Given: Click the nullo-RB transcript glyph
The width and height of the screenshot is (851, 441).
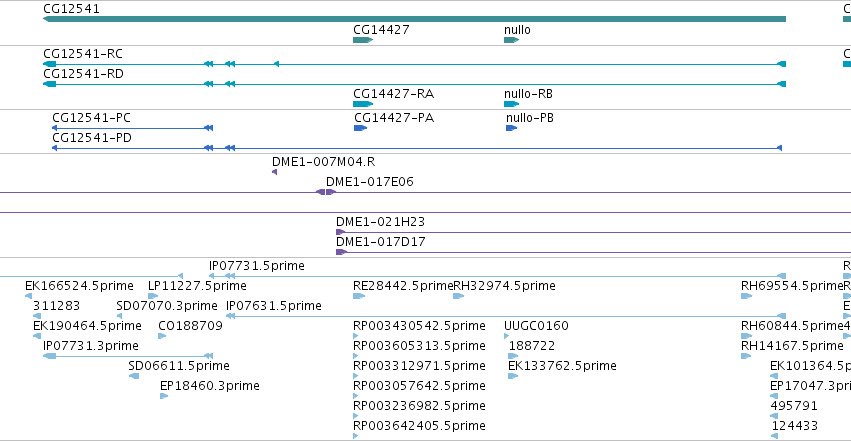Looking at the screenshot, I should click(511, 104).
